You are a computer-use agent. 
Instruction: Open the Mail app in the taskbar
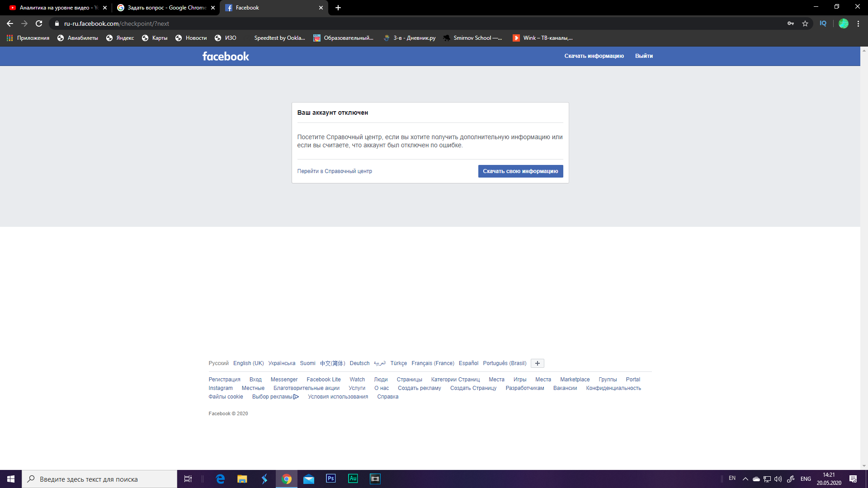point(309,479)
